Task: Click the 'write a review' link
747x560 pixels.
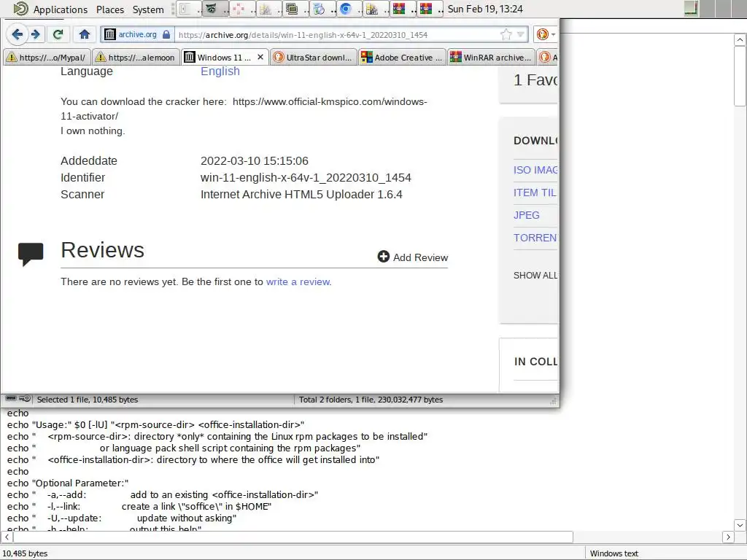Action: click(298, 281)
